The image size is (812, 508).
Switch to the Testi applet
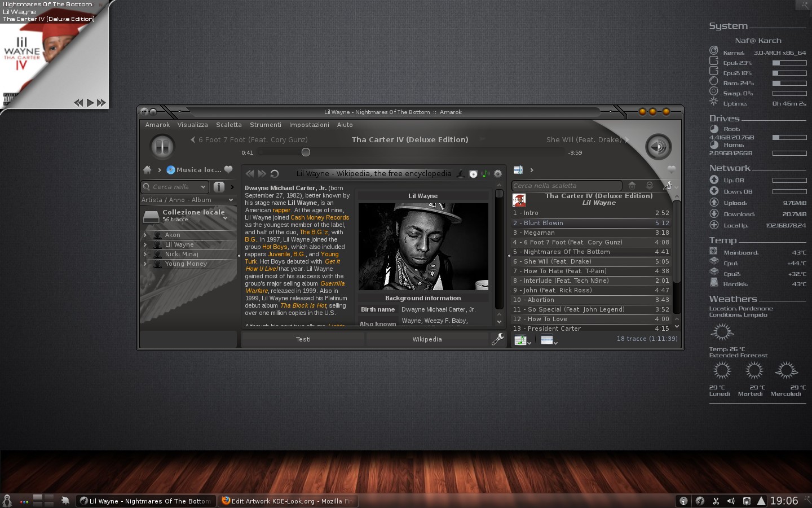point(303,339)
